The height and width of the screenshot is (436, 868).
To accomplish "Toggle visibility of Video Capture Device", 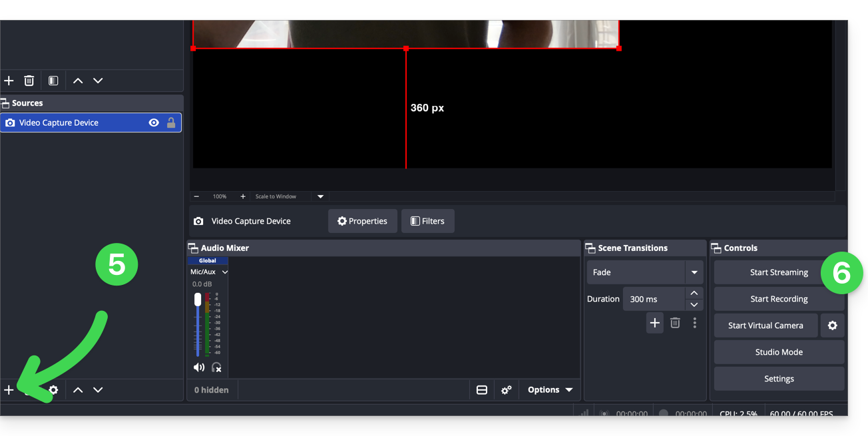I will coord(154,122).
